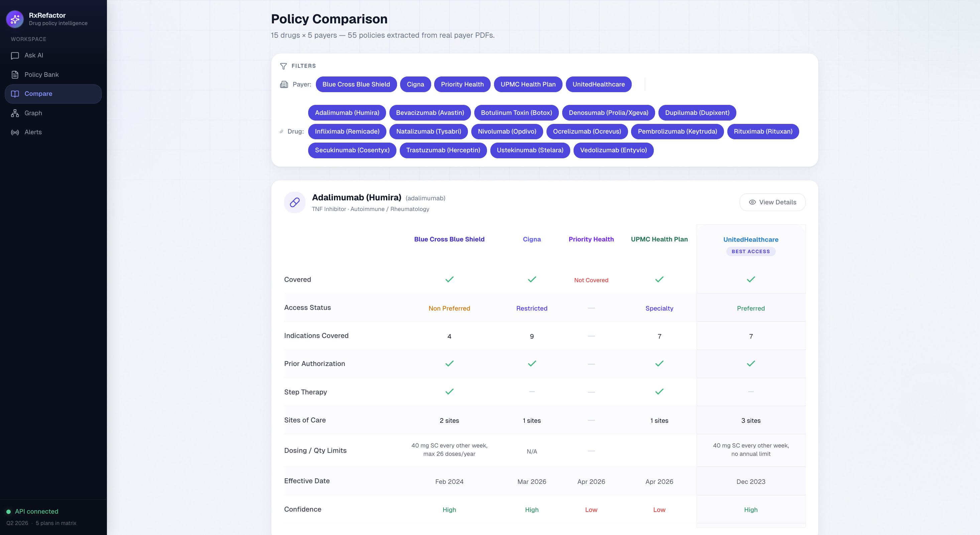This screenshot has height=535, width=980.
Task: Click the Ask AI chat bubble icon
Action: click(x=15, y=55)
